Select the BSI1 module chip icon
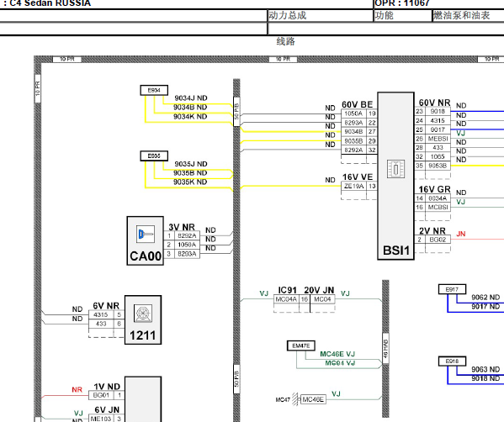The image size is (504, 422). click(395, 169)
